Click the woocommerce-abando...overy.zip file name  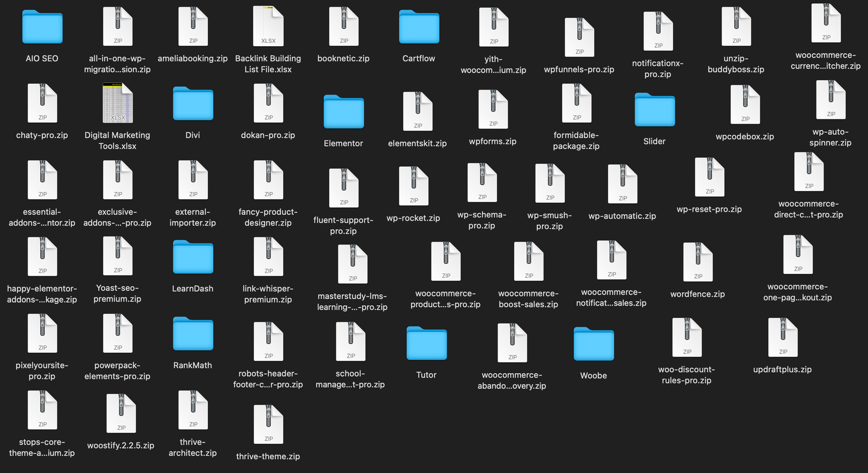click(512, 380)
